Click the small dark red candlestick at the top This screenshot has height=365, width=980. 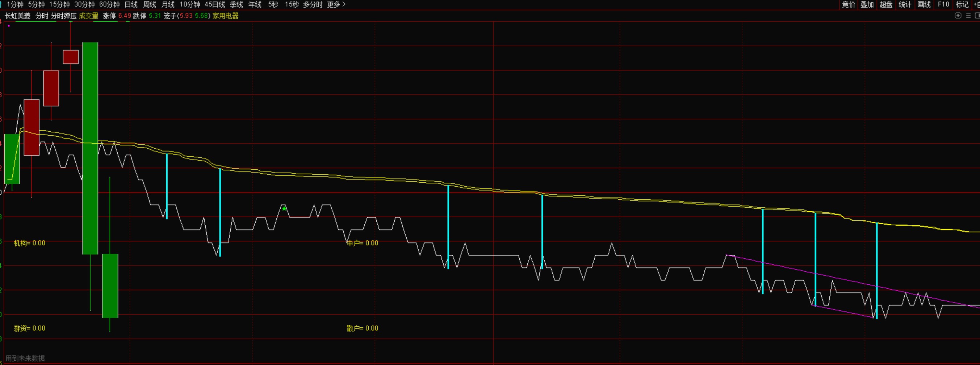coord(71,57)
